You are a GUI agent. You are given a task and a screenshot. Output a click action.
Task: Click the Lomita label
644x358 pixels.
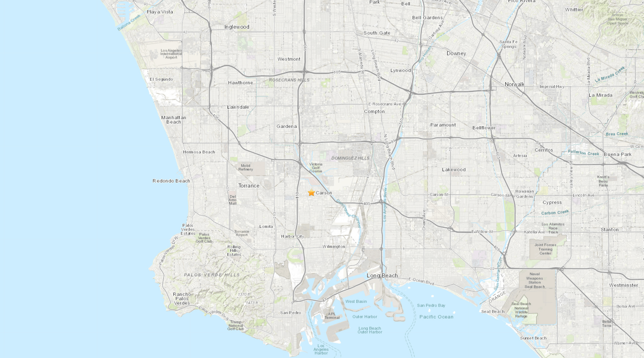click(266, 227)
